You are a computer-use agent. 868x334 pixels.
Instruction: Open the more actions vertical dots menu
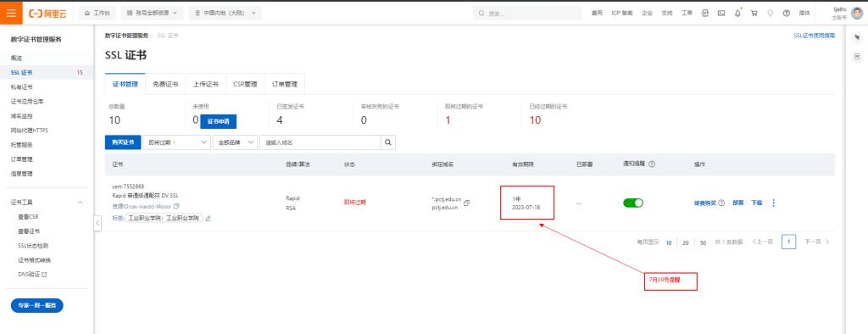pyautogui.click(x=773, y=203)
